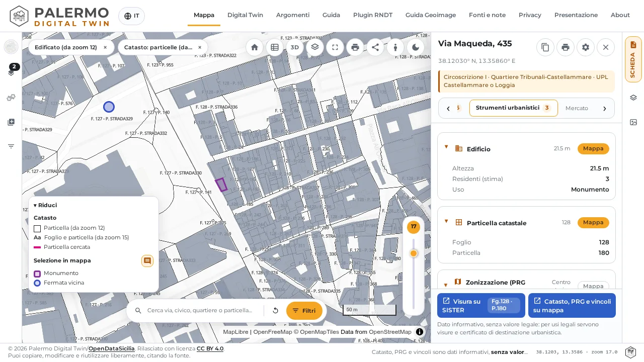Image resolution: width=644 pixels, height=362 pixels.
Task: Select the Strumenti urbanistici tab
Action: 514,108
